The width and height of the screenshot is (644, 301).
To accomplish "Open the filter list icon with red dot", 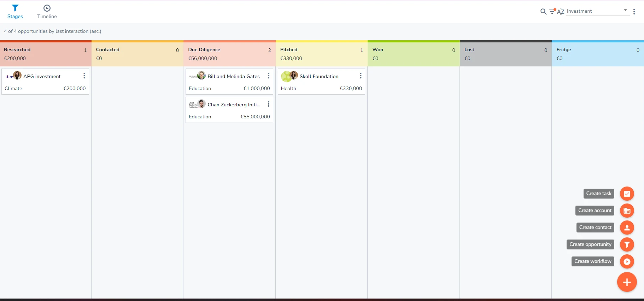I will click(x=552, y=11).
